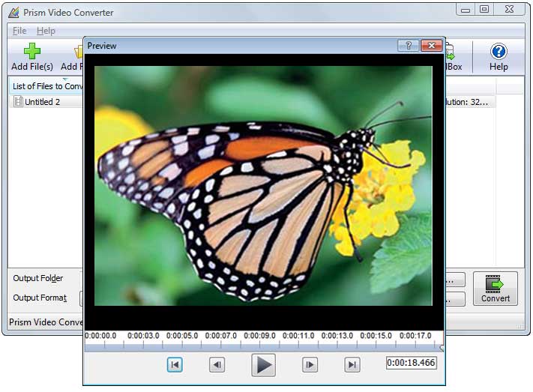The width and height of the screenshot is (533, 392).
Task: Open the Help menu
Action: [x=46, y=31]
